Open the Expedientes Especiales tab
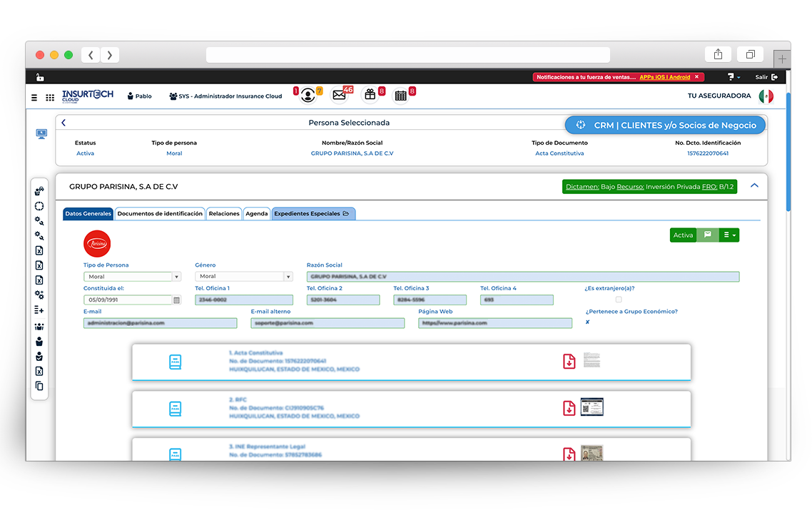Viewport: 812px width, 510px height. coord(313,213)
